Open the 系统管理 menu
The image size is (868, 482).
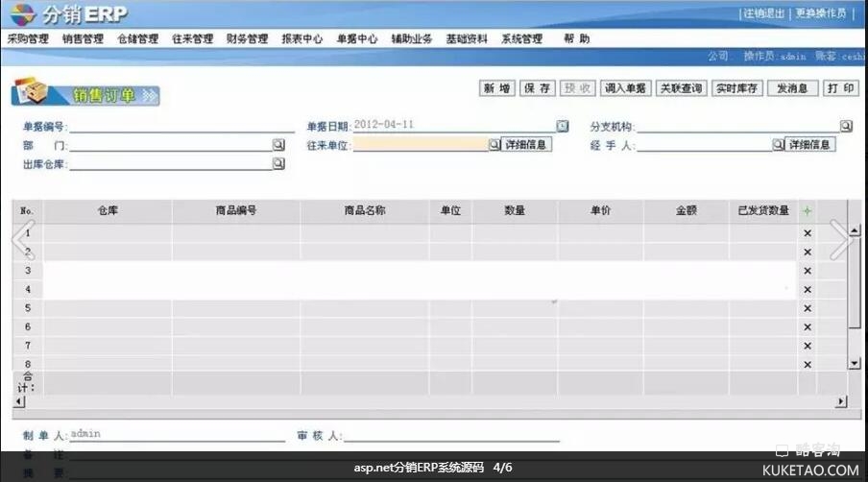pyautogui.click(x=522, y=38)
